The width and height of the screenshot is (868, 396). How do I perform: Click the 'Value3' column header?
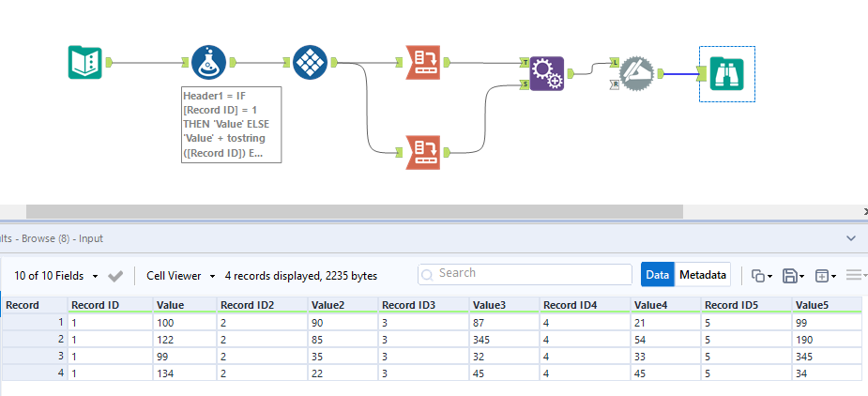point(490,305)
